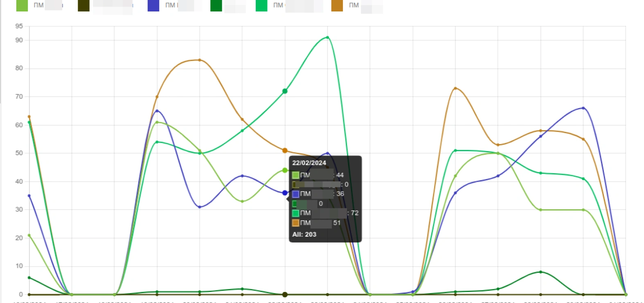The image size is (644, 303).
Task: Click highlighted bright green point at 72
Action: click(x=285, y=91)
